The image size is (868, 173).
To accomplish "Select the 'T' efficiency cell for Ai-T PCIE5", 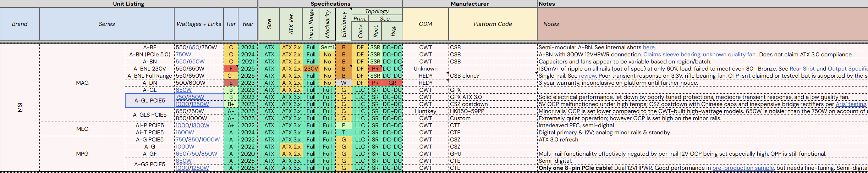I will click(344, 133).
